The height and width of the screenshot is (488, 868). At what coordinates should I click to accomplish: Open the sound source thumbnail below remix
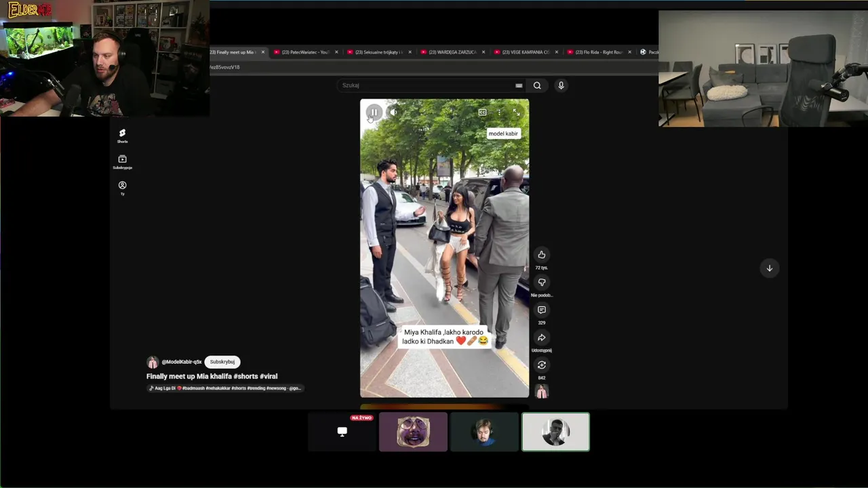click(x=541, y=391)
